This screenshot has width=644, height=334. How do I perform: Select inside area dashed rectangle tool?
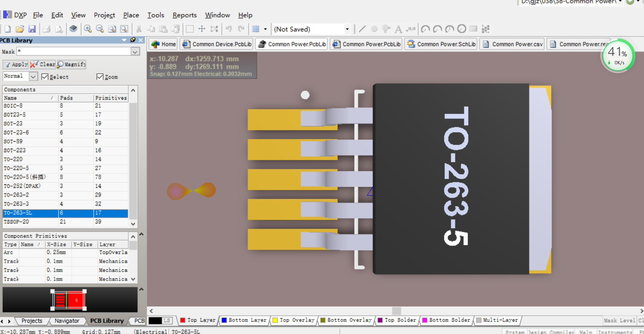(190, 29)
